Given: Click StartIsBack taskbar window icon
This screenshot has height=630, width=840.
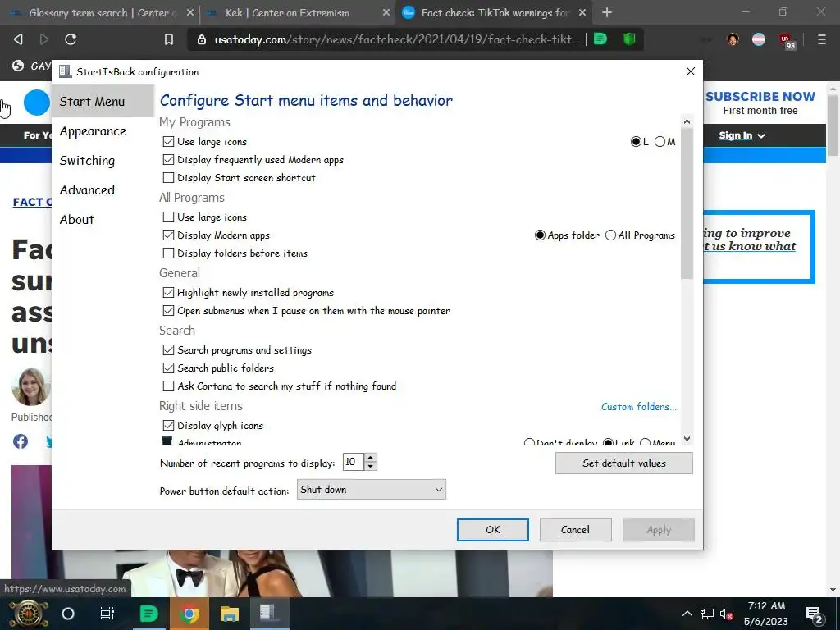Looking at the screenshot, I should pyautogui.click(x=268, y=614).
